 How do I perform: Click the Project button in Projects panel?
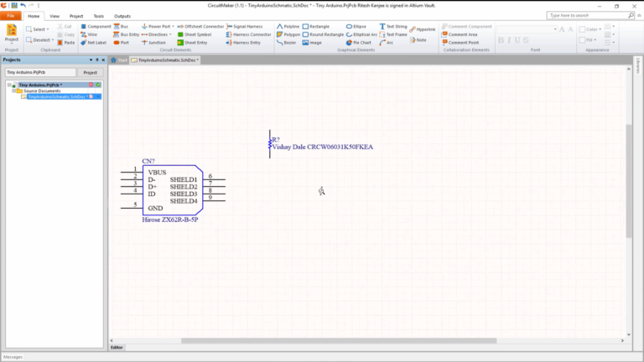(x=90, y=73)
